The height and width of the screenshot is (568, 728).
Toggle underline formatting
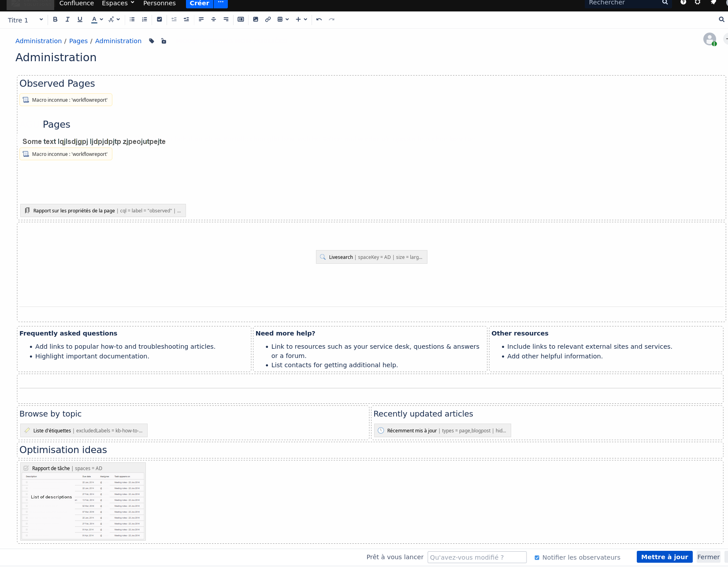[x=80, y=19]
